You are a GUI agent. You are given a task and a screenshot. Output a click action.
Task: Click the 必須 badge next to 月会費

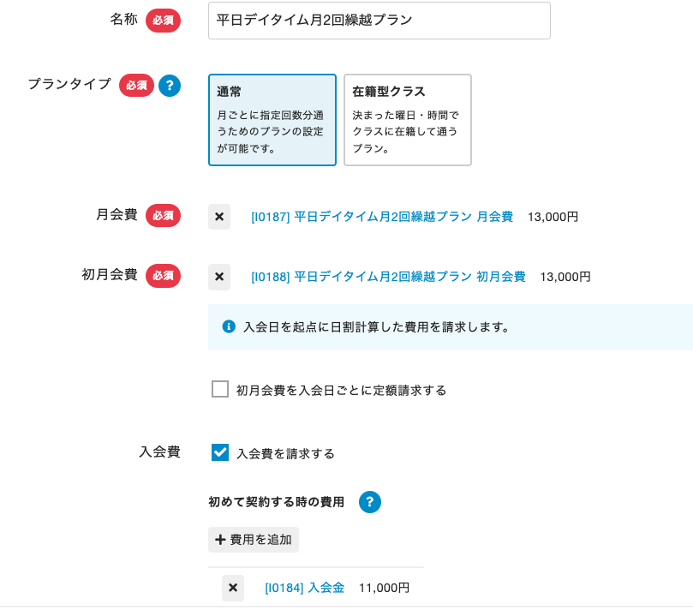coord(163,215)
